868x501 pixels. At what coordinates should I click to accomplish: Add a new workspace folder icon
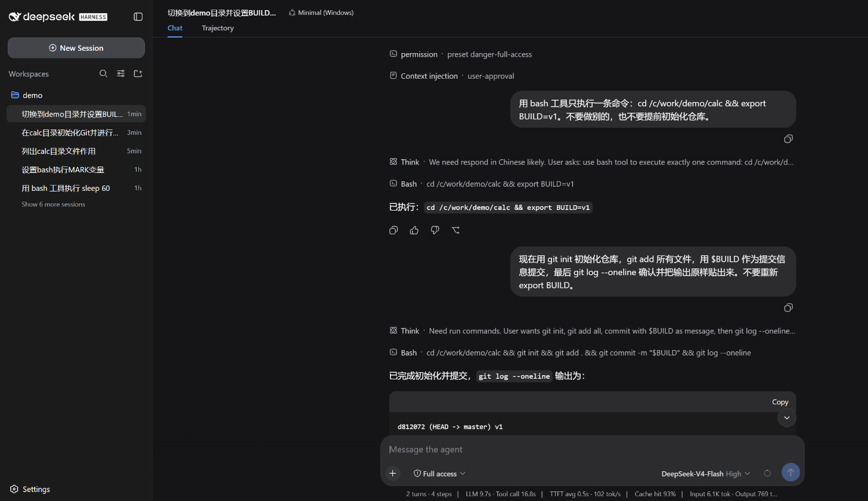138,73
